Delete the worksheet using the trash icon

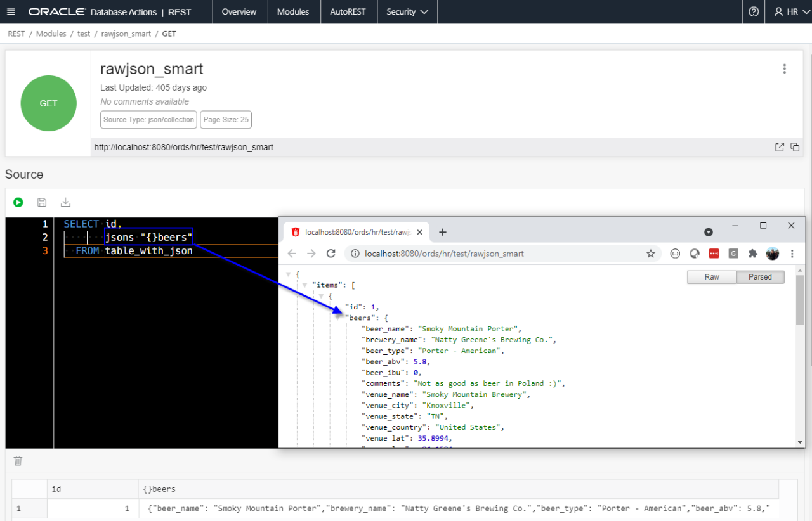(18, 461)
